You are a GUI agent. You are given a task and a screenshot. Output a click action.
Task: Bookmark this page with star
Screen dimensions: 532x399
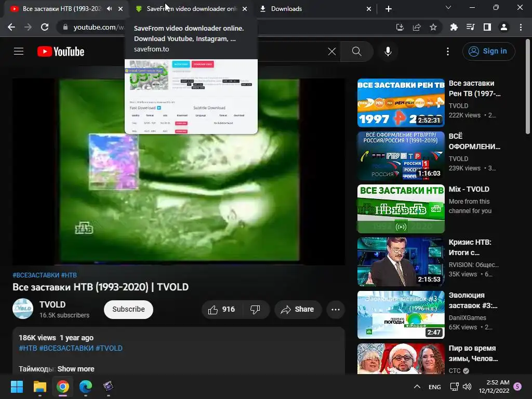pos(433,27)
